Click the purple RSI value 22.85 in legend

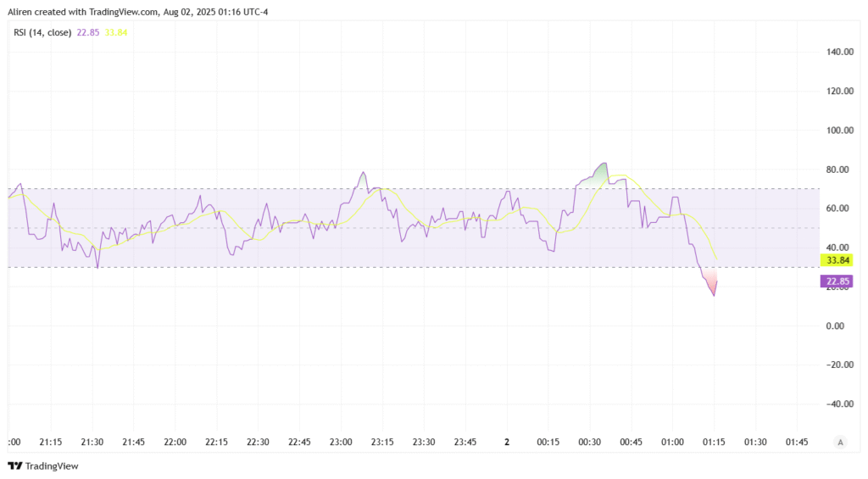coord(88,33)
